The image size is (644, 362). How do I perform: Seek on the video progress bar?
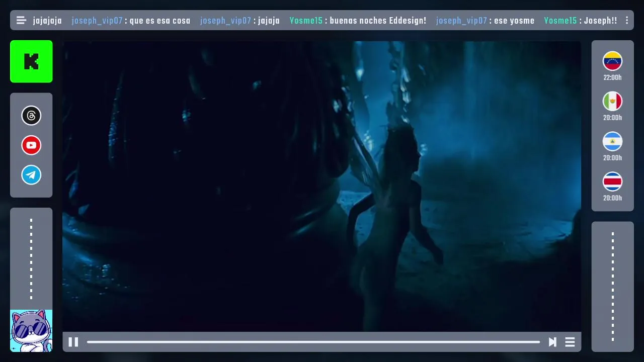pos(313,342)
